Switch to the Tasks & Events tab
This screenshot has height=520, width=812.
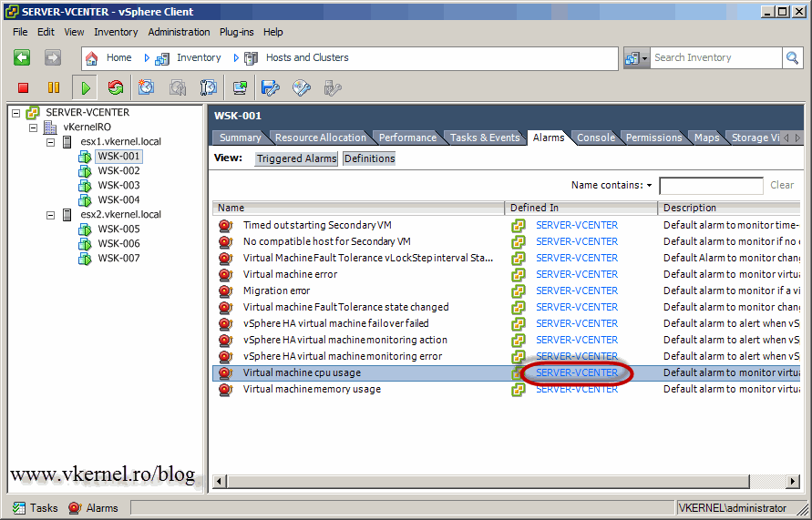485,138
